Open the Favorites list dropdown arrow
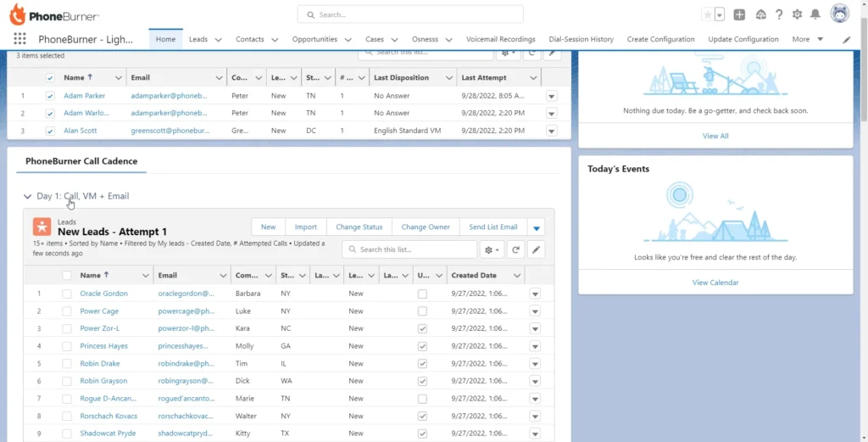Viewport: 868px width, 442px height. tap(720, 15)
